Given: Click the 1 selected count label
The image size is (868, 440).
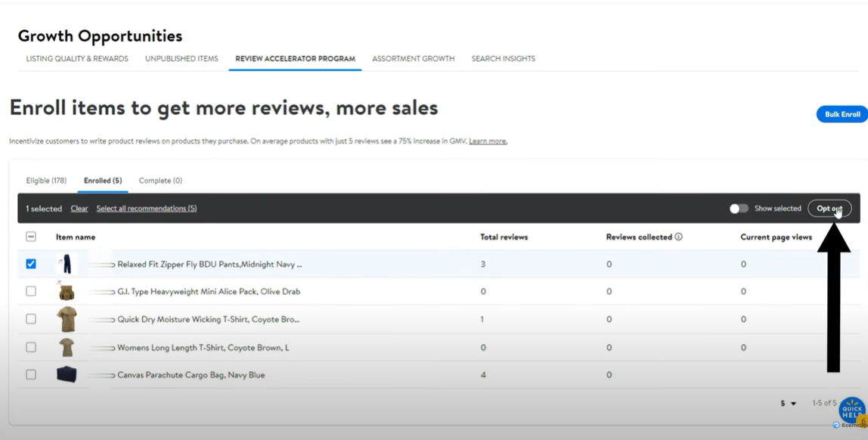Looking at the screenshot, I should [44, 209].
